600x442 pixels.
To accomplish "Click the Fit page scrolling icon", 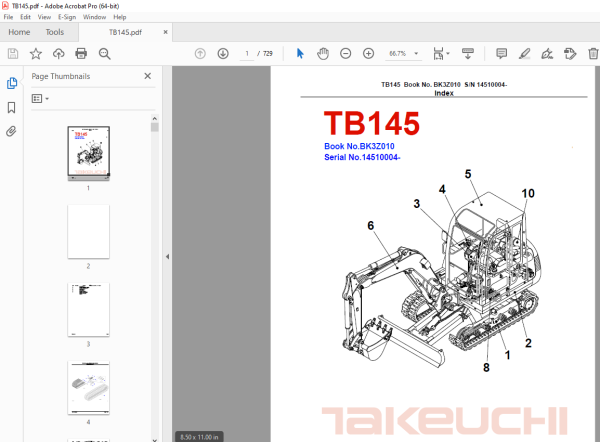I will 439,54.
